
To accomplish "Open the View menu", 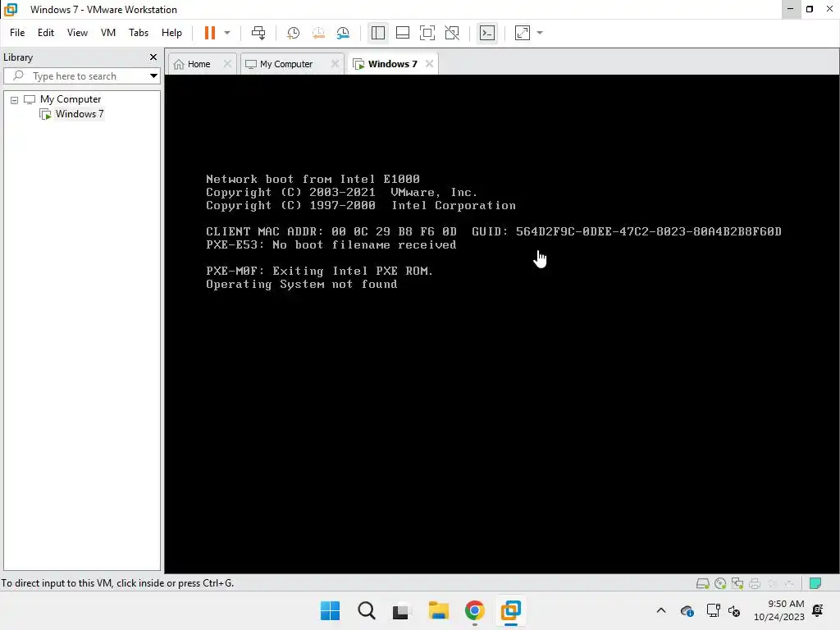I will tap(77, 33).
